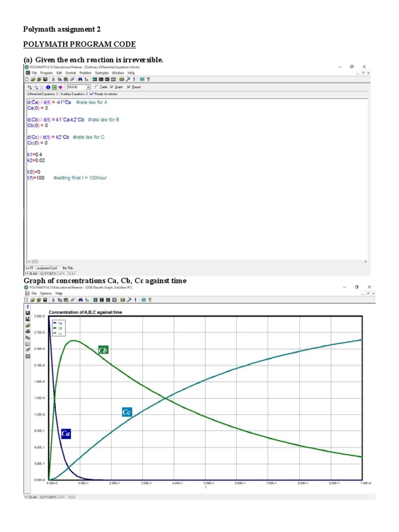Click New file icon in ODE Solver toolbar
399x532 pixels.
coord(26,79)
